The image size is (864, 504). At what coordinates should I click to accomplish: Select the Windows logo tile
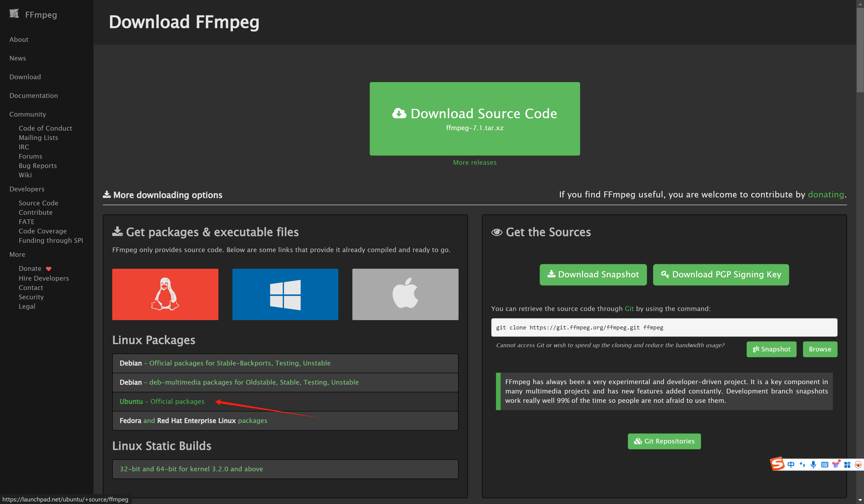click(x=285, y=294)
